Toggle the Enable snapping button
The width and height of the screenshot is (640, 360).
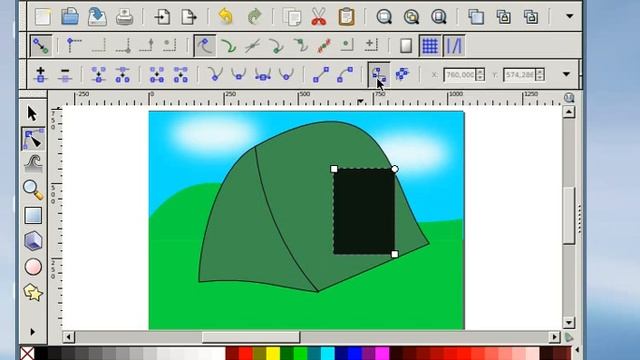pos(41,46)
